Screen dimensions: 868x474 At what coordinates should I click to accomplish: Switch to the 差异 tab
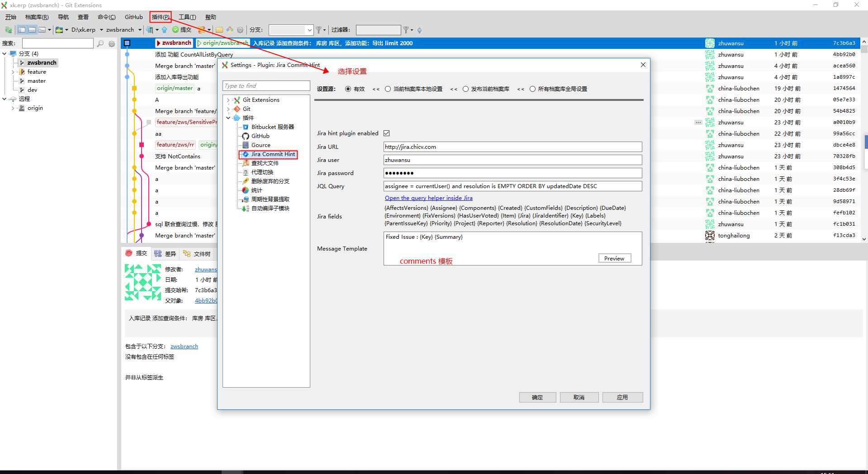tap(165, 254)
